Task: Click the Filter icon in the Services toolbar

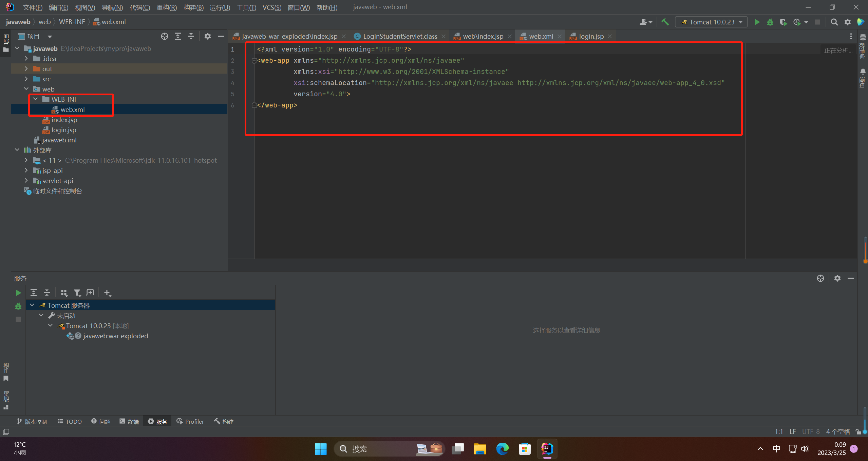Action: point(77,293)
